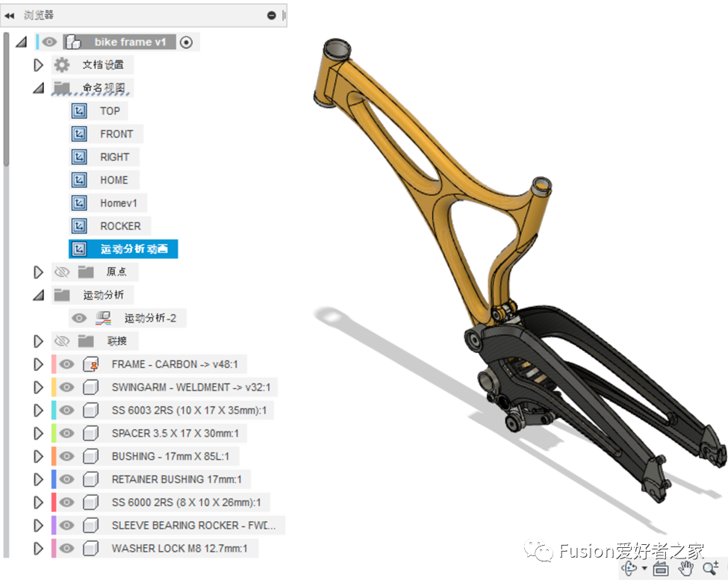Viewport: 728px width, 583px height.
Task: Activate the radio button next to bike frame v1
Action: [186, 43]
